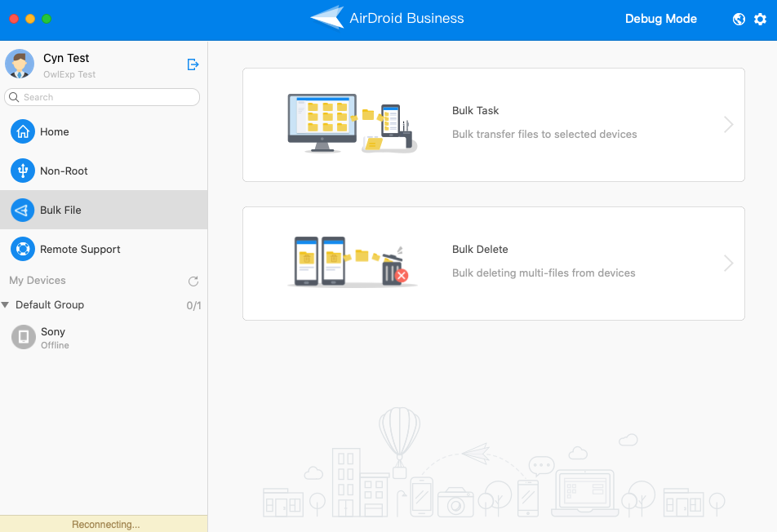777x532 pixels.
Task: Click the Bulk File paper plane icon
Action: click(x=23, y=210)
